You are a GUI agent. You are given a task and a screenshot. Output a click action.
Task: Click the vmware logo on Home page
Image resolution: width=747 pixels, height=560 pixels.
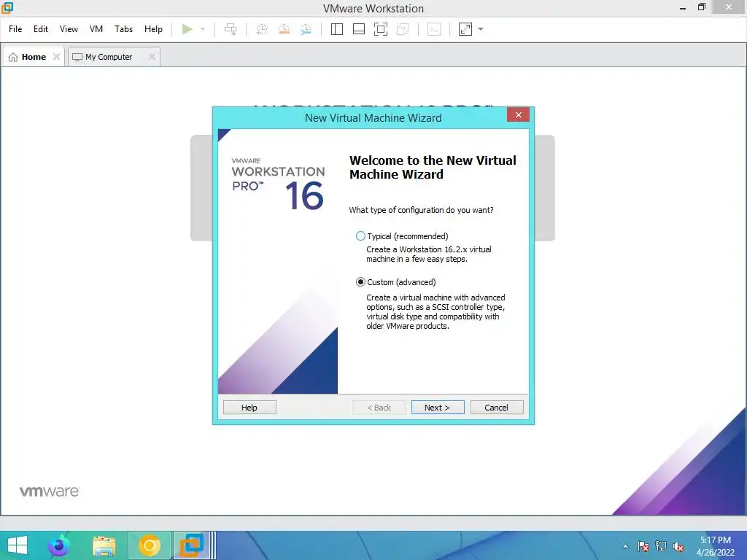(49, 491)
